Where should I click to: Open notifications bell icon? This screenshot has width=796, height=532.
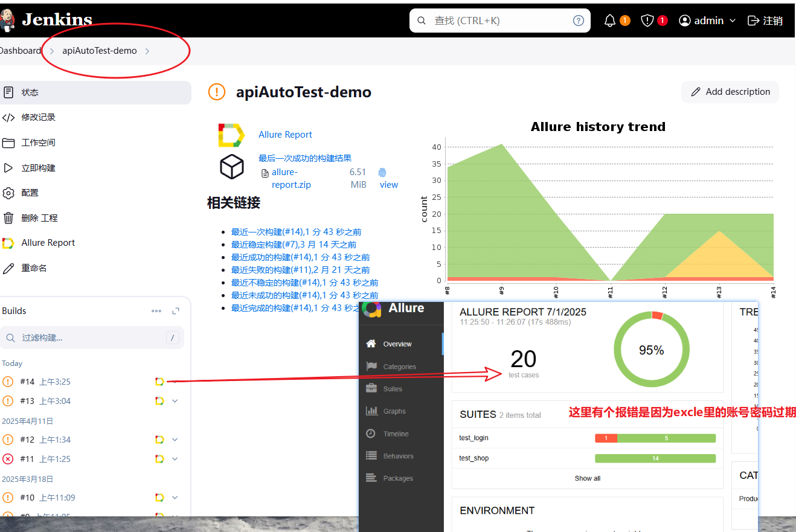point(610,21)
